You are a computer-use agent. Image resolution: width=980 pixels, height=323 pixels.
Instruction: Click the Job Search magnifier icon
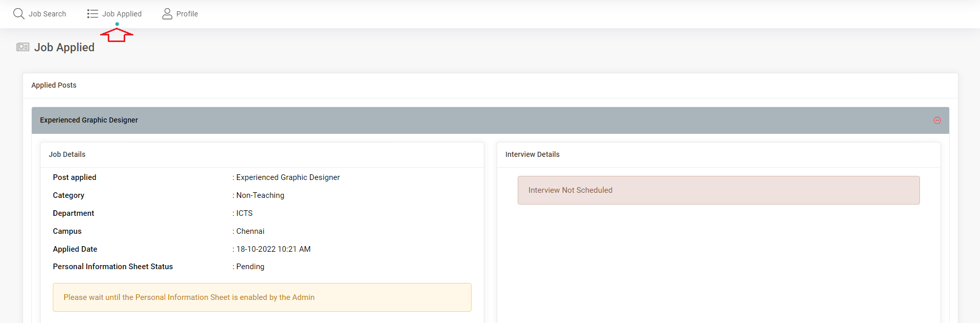(19, 14)
